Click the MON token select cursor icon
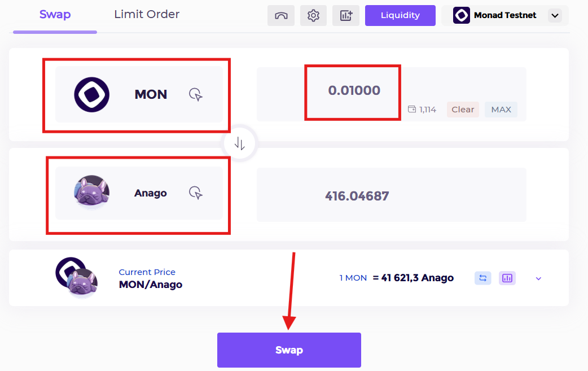The width and height of the screenshot is (588, 371). (196, 94)
